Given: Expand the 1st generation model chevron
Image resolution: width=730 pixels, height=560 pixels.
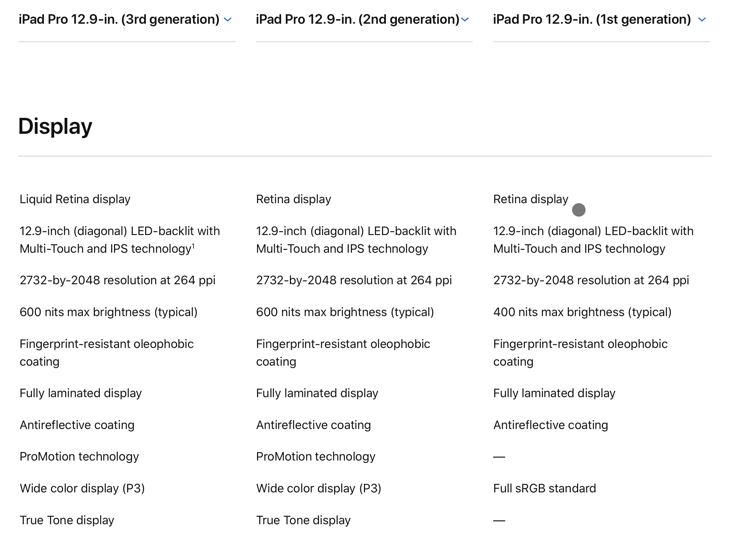Looking at the screenshot, I should (x=702, y=20).
